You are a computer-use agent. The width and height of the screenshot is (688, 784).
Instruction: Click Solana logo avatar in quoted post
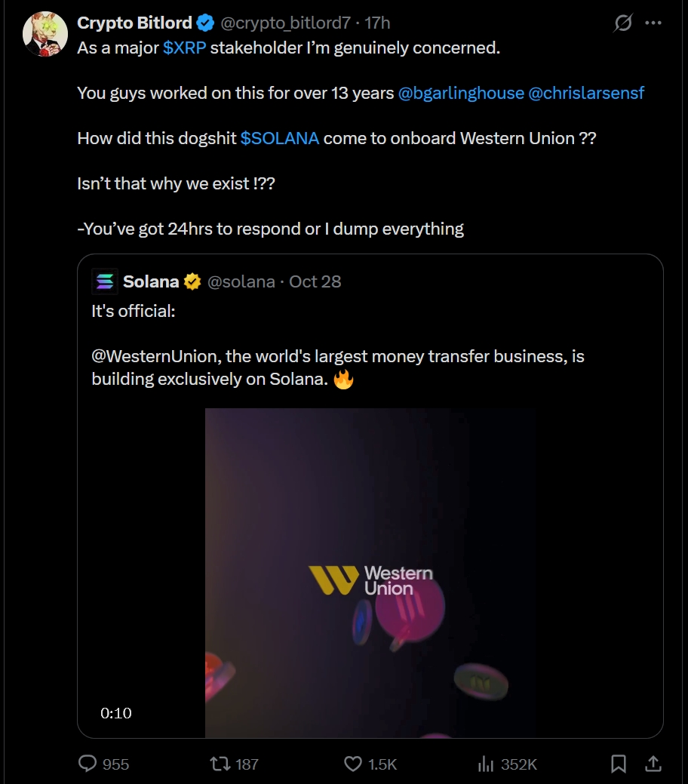pos(104,281)
